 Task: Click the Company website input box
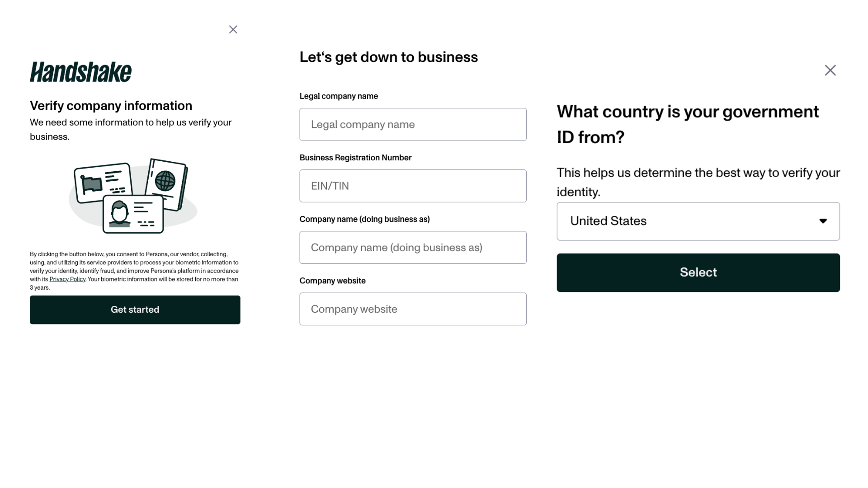(413, 309)
